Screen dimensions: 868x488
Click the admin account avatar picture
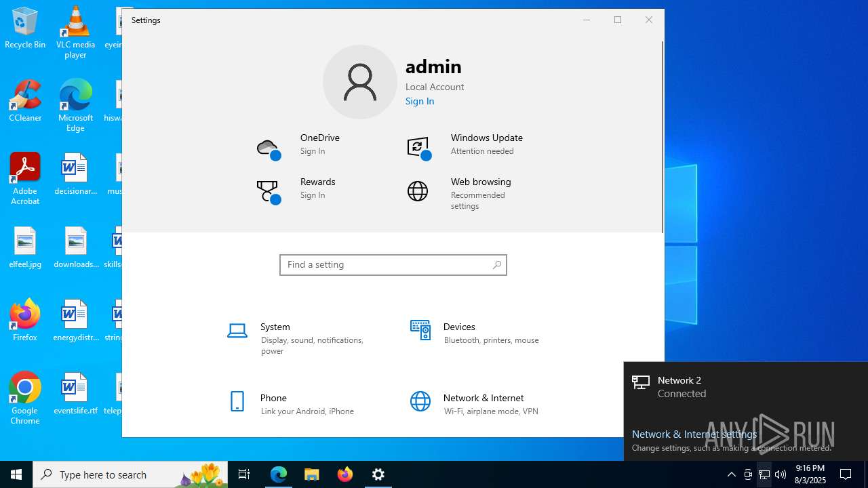coord(360,82)
